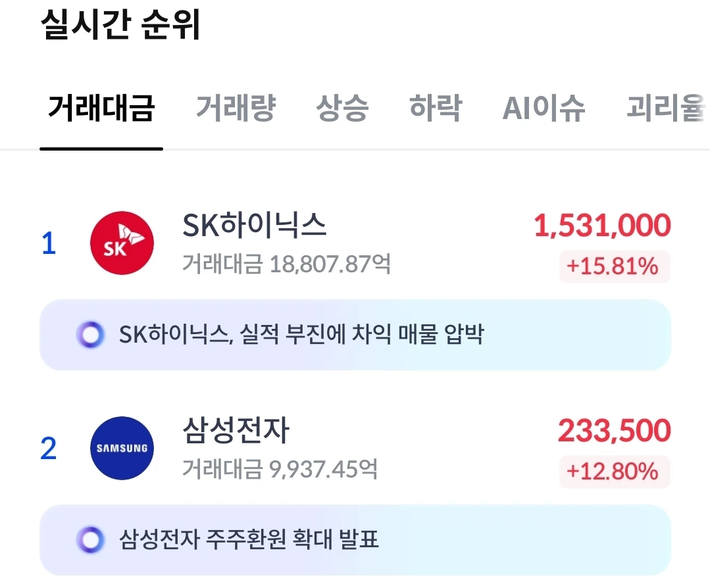Switch to the 거래량 tab

pyautogui.click(x=236, y=108)
